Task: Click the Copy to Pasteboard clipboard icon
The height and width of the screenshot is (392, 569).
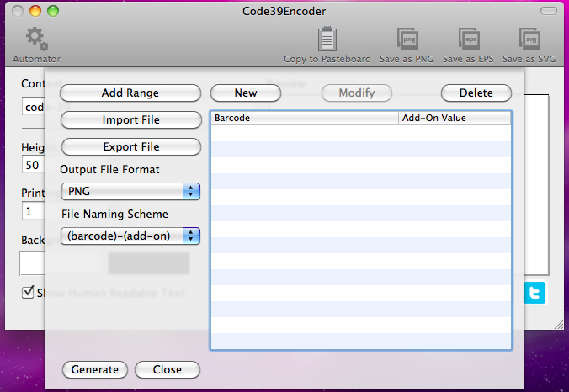Action: 327,39
